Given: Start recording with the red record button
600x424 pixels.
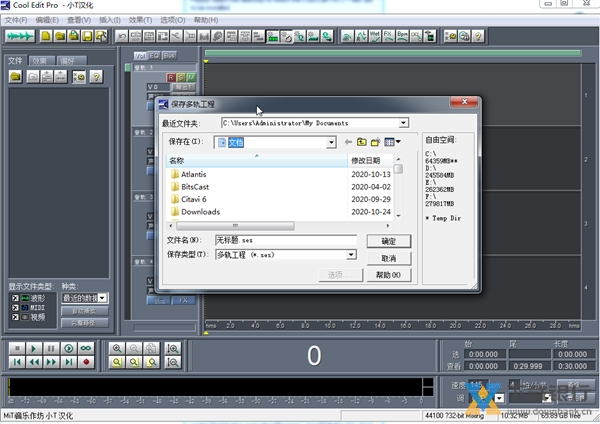Looking at the screenshot, I should point(86,362).
